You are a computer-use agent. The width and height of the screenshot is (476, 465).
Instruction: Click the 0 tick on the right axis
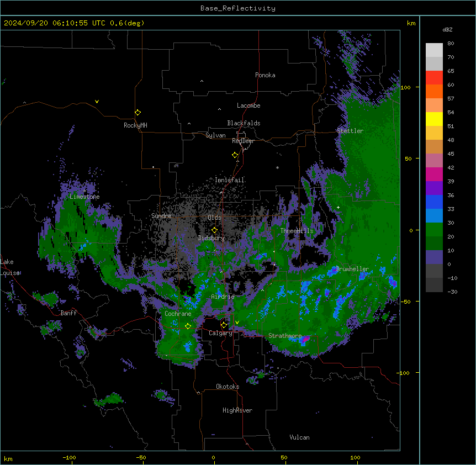point(411,230)
